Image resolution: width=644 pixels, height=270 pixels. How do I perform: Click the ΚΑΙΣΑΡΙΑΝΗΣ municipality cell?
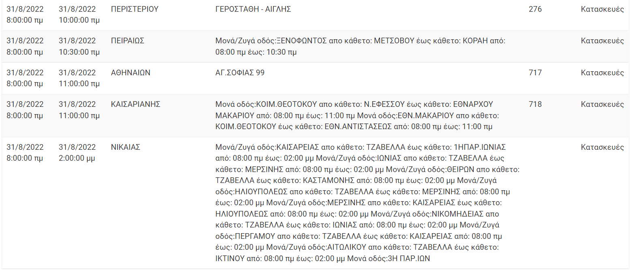pyautogui.click(x=135, y=104)
